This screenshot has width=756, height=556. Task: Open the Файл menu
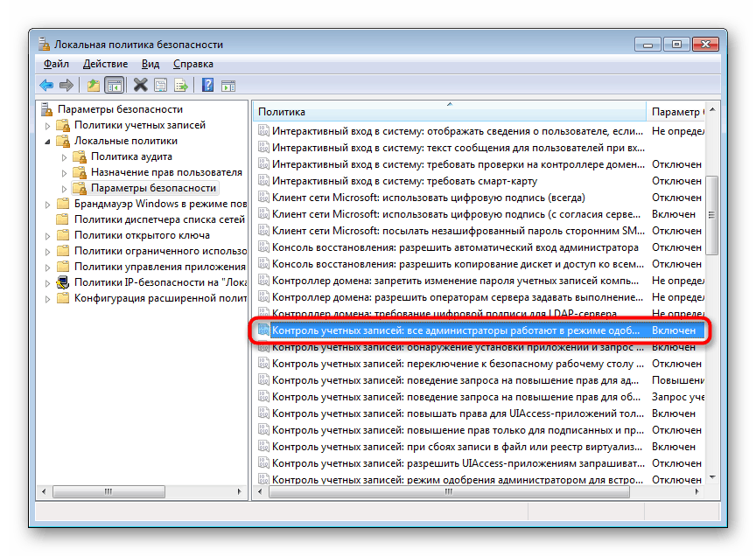57,63
